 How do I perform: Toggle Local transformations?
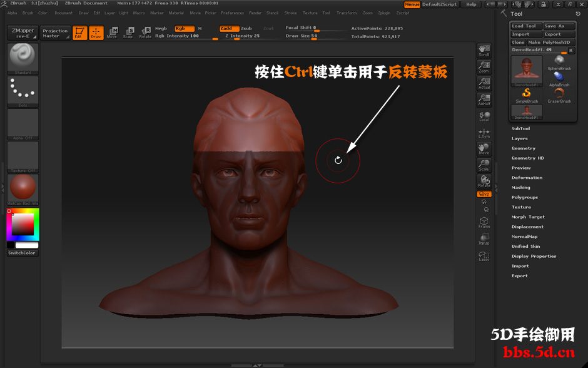[x=484, y=116]
